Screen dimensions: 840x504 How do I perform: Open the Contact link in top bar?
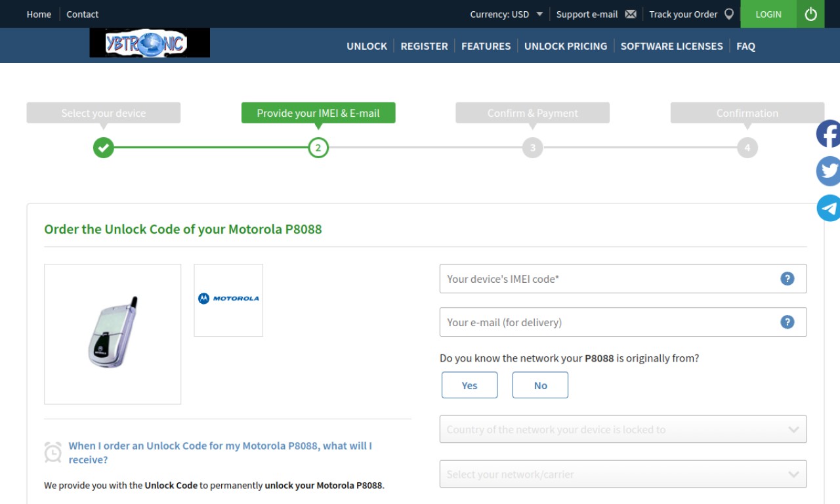click(82, 14)
